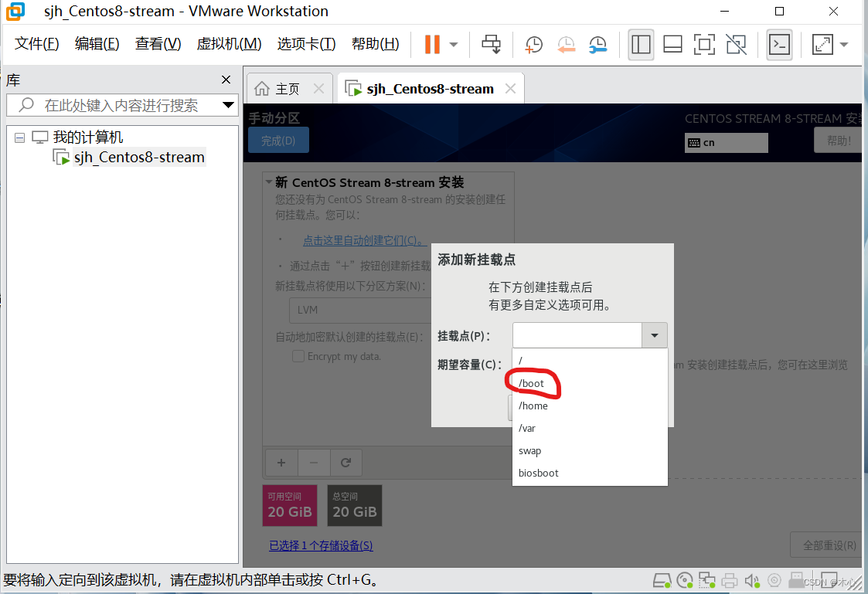The width and height of the screenshot is (868, 594).
Task: Select the /home mount point option
Action: point(590,406)
